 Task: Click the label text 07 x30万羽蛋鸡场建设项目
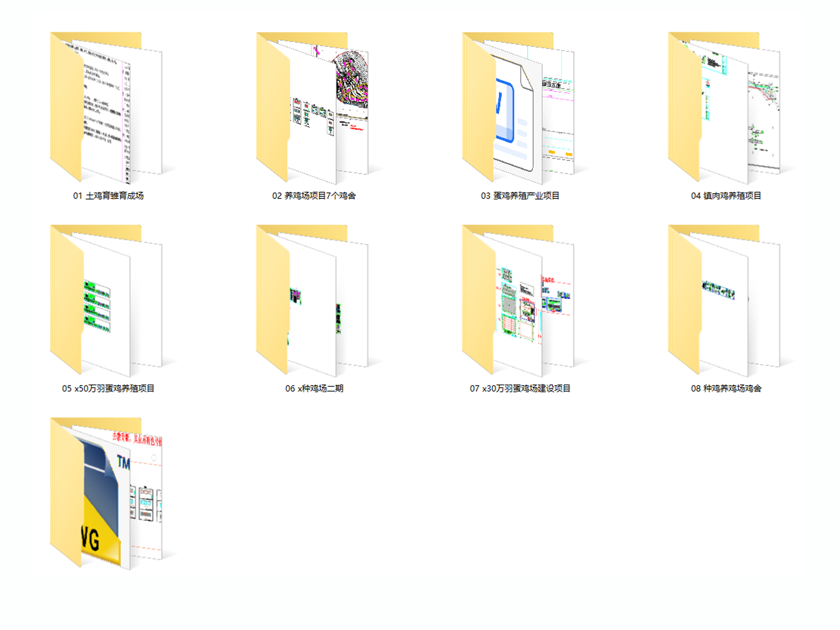point(520,388)
